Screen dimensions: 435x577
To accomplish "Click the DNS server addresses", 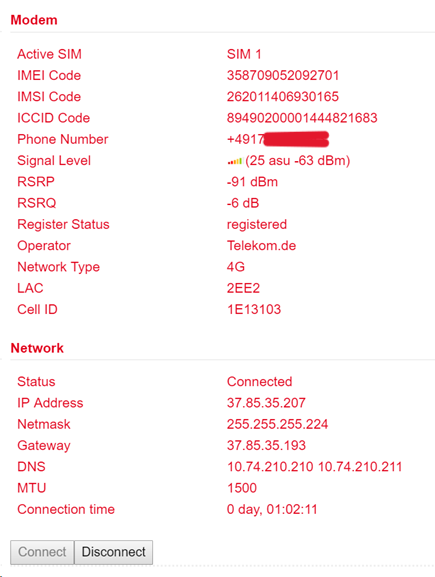I will click(315, 467).
